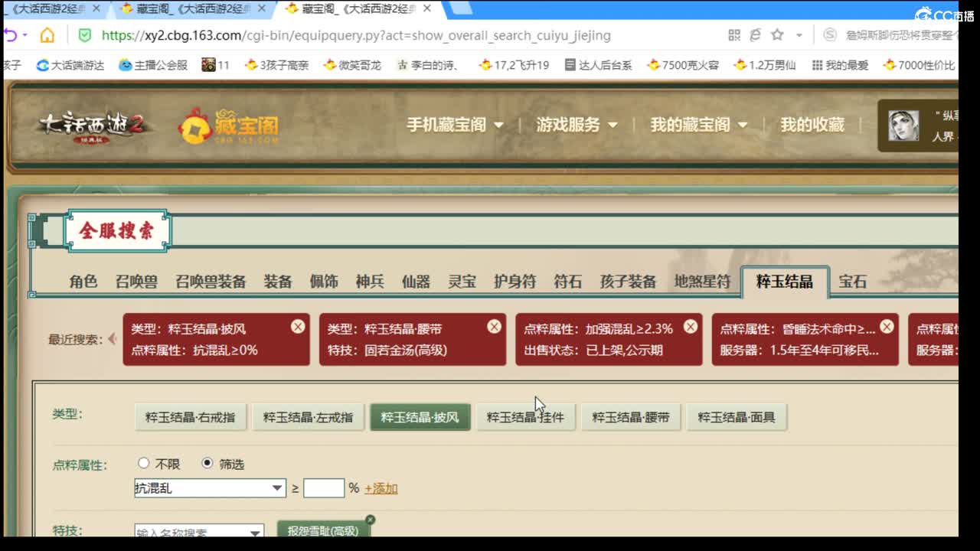This screenshot has height=551, width=980.
Task: Switch to the 孩子装备 tab
Action: point(628,282)
